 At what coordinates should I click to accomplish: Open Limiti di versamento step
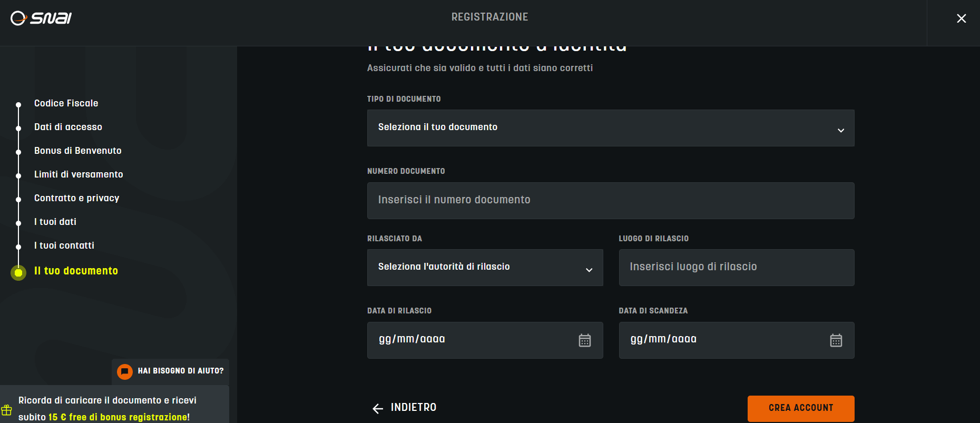click(x=79, y=174)
